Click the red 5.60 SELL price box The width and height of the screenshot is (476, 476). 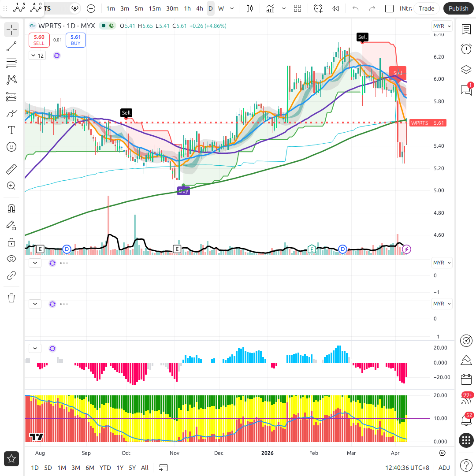[x=39, y=40]
